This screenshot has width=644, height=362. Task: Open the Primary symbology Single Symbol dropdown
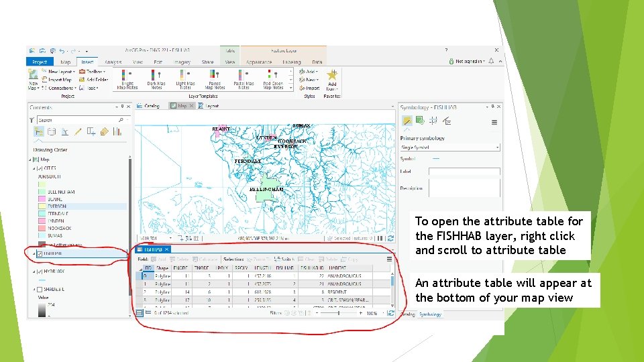click(x=449, y=147)
